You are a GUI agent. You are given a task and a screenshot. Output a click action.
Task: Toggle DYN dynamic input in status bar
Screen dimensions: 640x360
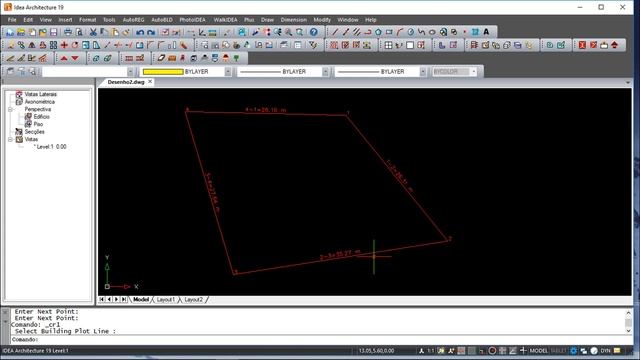tap(605, 351)
